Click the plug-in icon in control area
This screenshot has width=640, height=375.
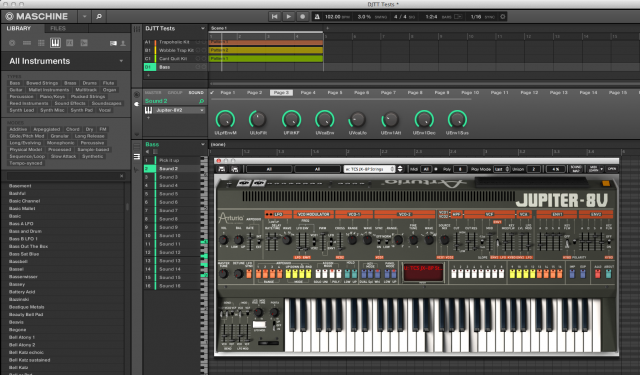click(137, 104)
